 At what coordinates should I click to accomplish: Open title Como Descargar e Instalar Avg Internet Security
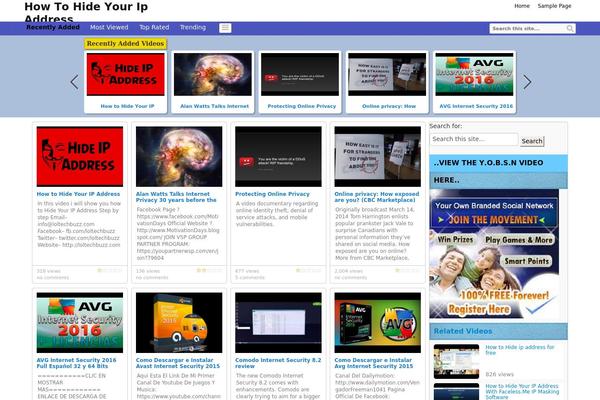[x=373, y=363]
